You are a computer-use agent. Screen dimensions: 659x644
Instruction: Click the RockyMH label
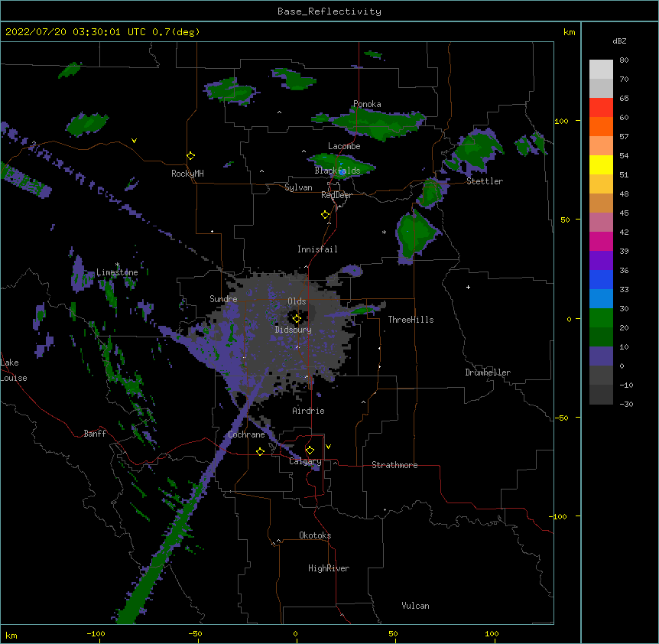coord(187,174)
